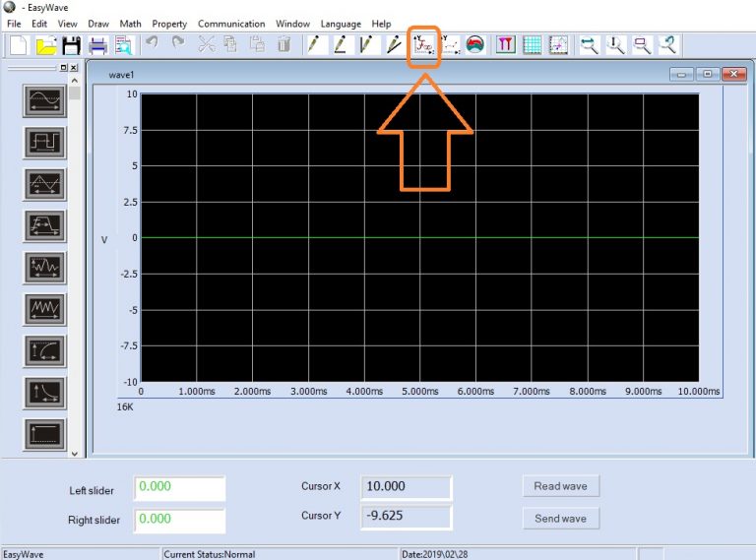Choose the triangle ramp waveform icon

(x=44, y=183)
